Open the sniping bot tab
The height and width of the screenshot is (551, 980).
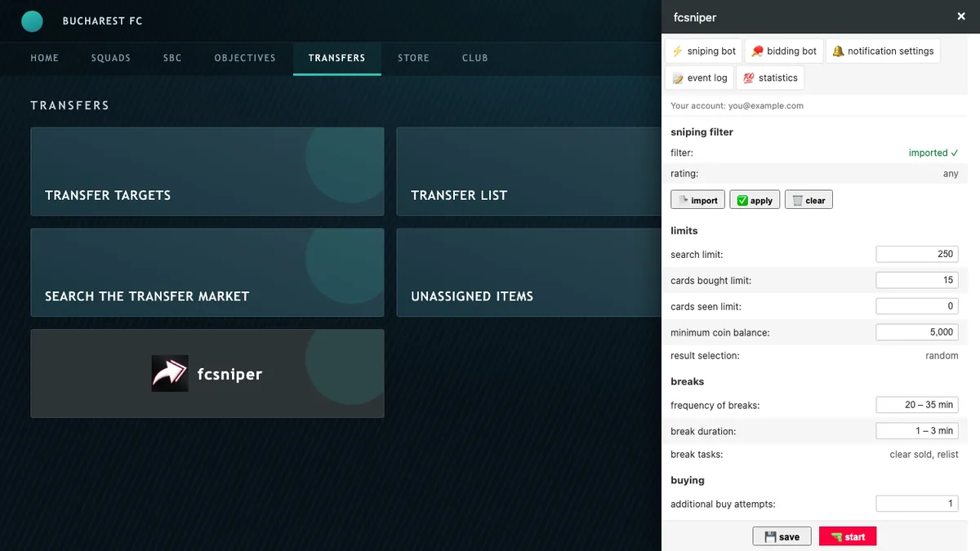703,51
